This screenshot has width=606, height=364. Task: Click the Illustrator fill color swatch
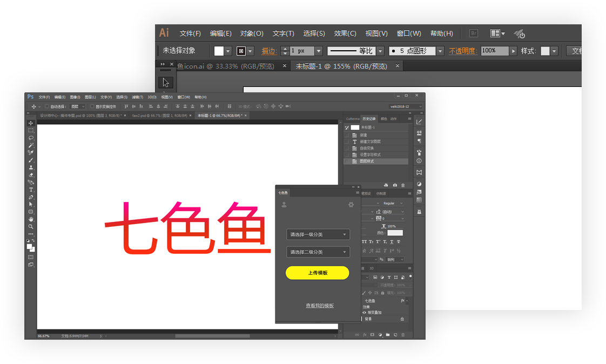219,51
